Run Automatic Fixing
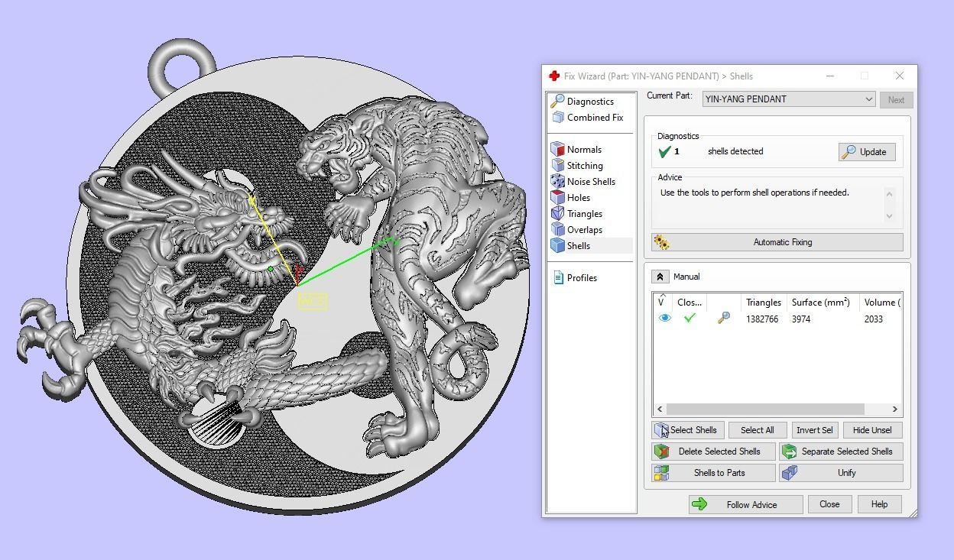The height and width of the screenshot is (560, 954). pyautogui.click(x=777, y=242)
